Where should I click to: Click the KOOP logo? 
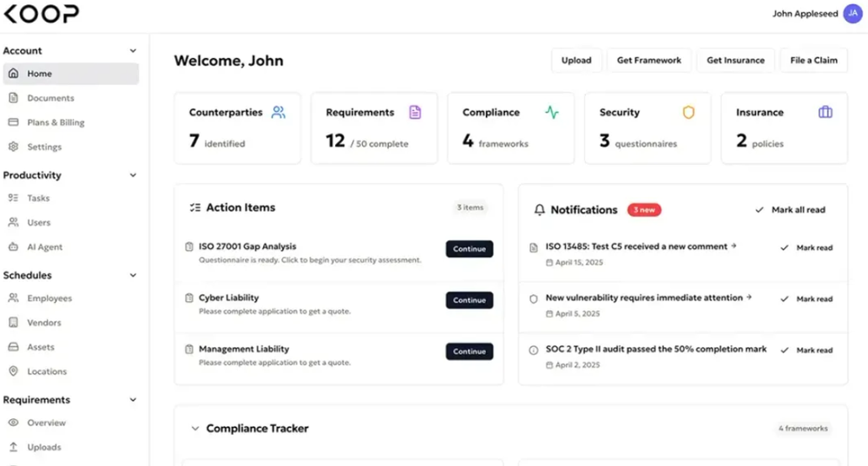pos(40,13)
